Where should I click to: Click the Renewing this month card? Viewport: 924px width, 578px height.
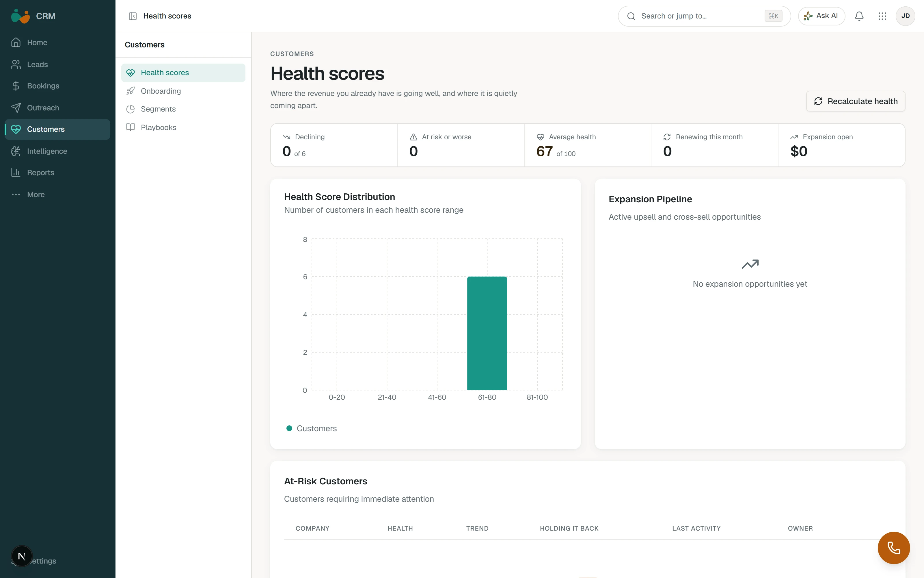(x=714, y=145)
